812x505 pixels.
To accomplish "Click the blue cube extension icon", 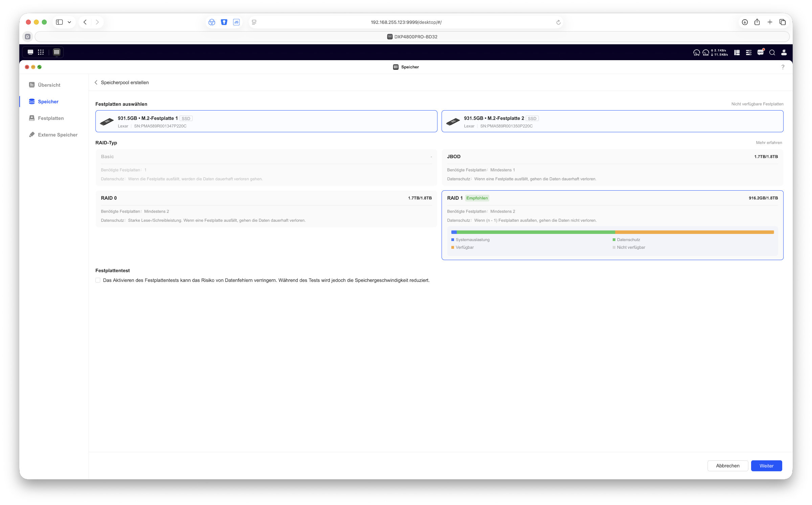I will coord(212,22).
